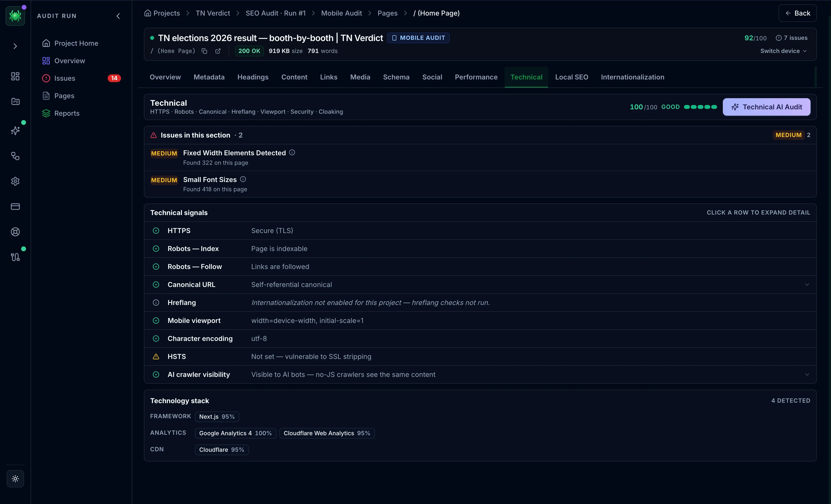
Task: Go to SEO Audit · Run #1 breadcrumb
Action: (x=276, y=13)
